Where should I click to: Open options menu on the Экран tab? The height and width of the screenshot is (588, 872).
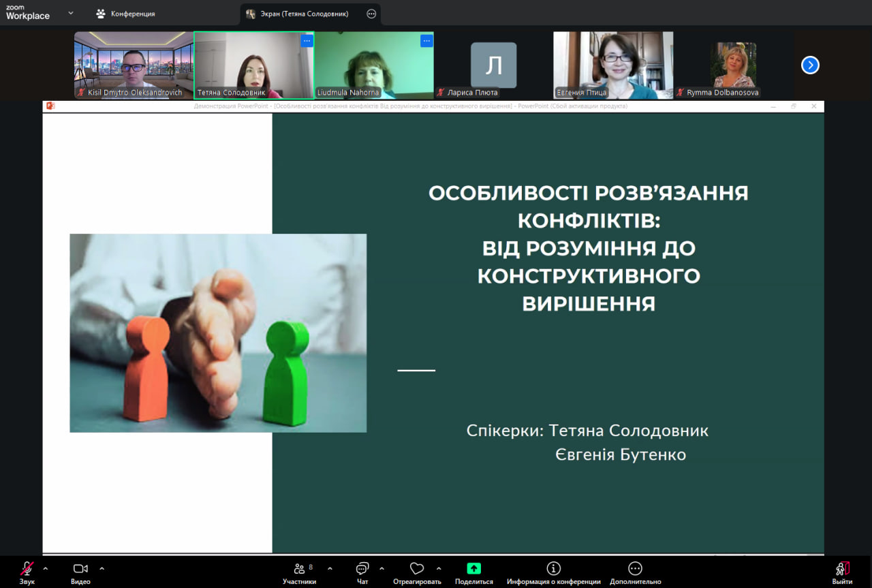tap(371, 14)
